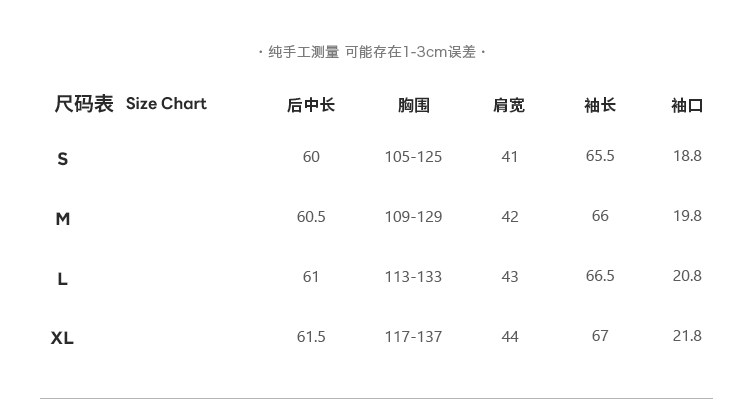Click the 65.5 sleeve length value

pyautogui.click(x=600, y=156)
